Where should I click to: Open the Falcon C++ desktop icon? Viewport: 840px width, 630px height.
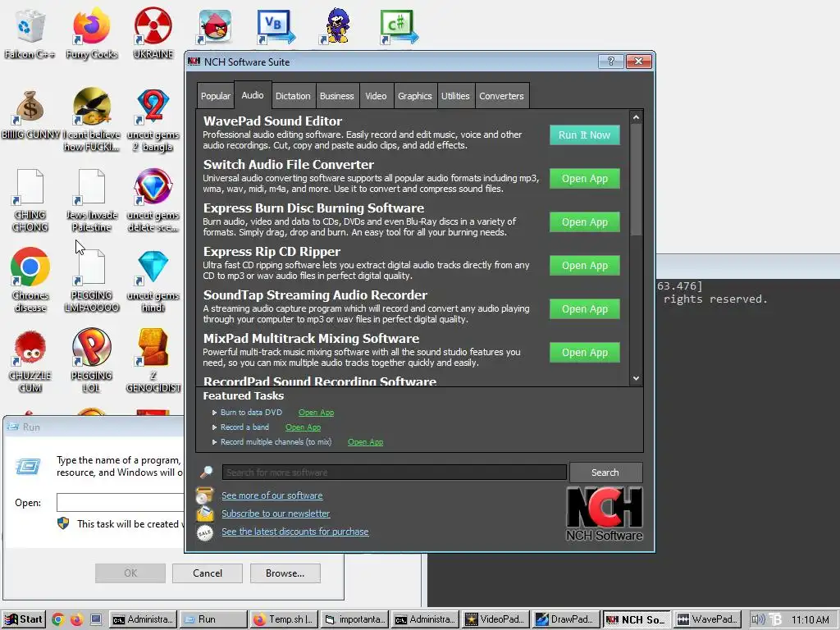tap(30, 32)
